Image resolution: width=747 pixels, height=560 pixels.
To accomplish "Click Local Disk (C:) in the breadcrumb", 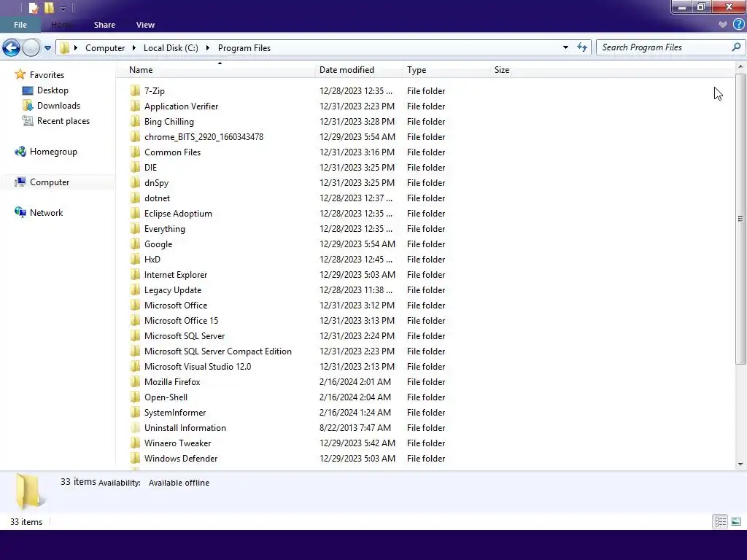I will click(x=171, y=47).
